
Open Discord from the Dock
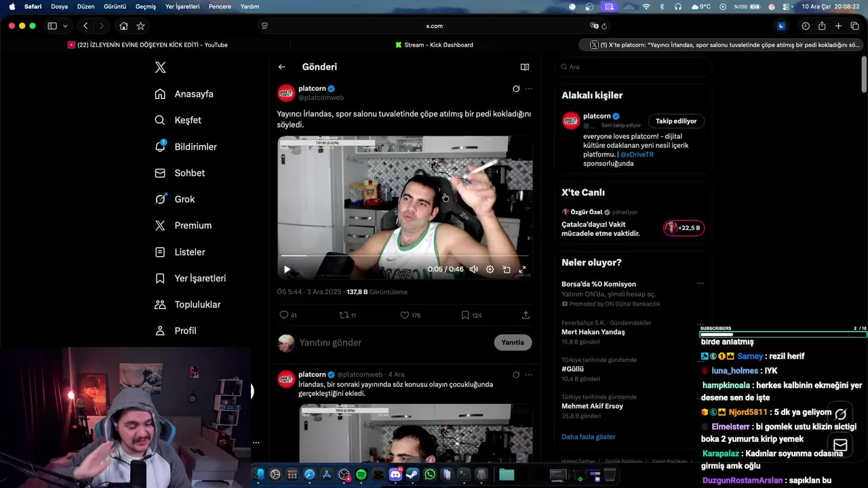(395, 474)
